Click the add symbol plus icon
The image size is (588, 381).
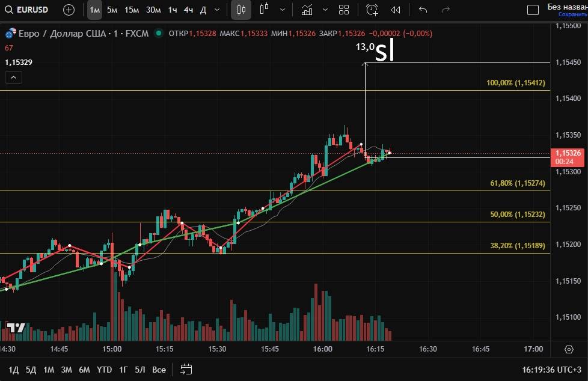pos(69,10)
